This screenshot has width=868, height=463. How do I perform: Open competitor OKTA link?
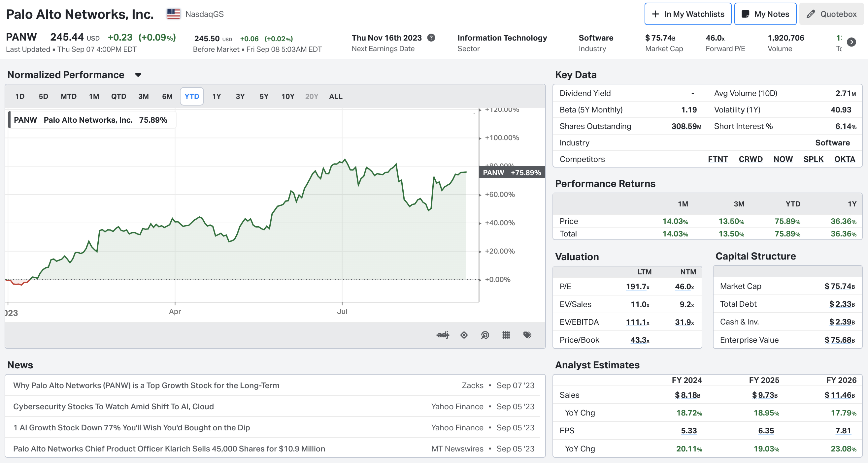845,159
